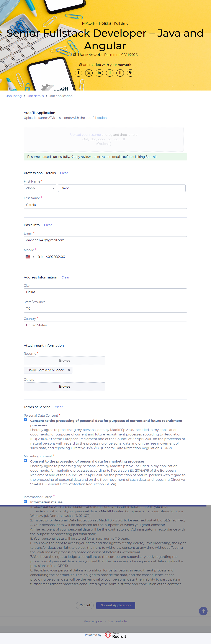Click the Zoho Recruit logo
The height and width of the screenshot is (644, 211).
click(116, 635)
